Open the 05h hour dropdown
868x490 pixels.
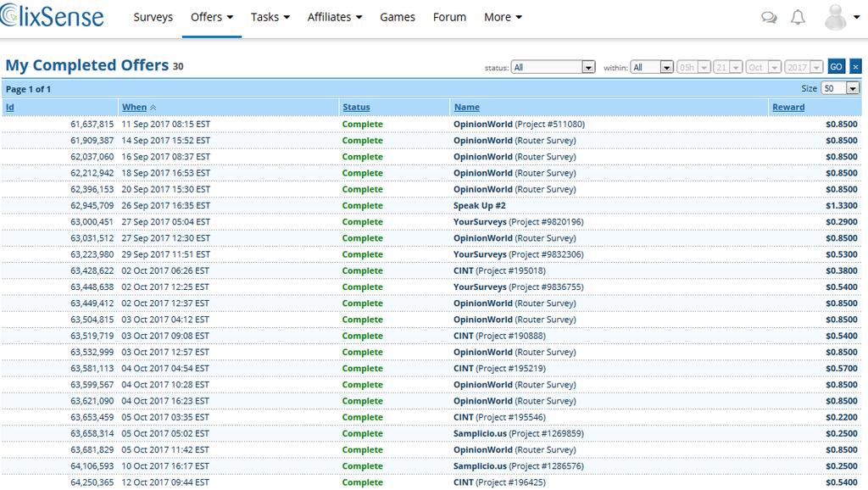693,67
